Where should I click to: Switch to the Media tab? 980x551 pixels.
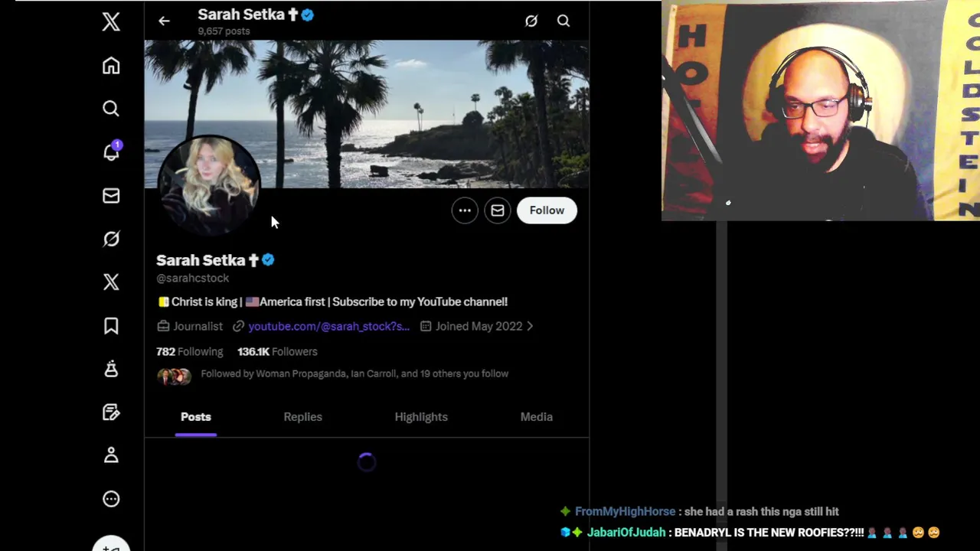(537, 417)
